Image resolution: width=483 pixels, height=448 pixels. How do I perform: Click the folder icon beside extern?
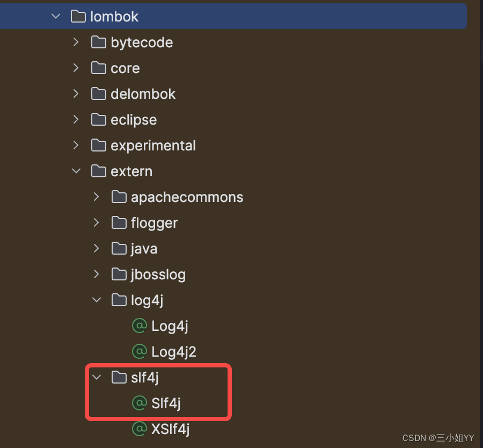pos(99,171)
